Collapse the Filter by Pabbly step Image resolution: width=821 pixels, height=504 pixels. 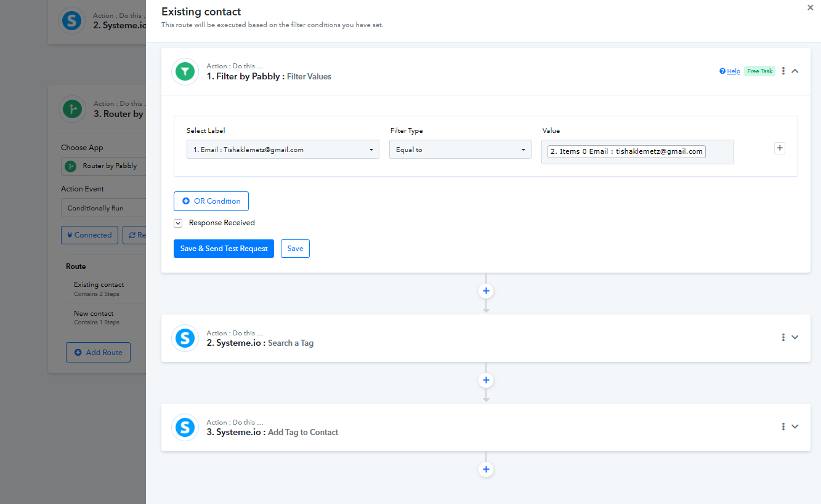[x=795, y=71]
